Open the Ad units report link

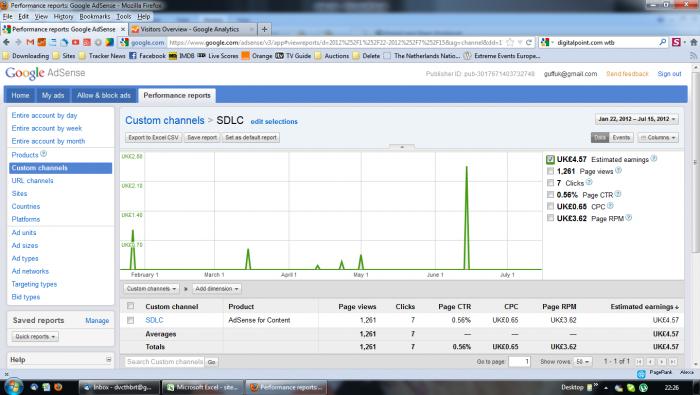[24, 233]
